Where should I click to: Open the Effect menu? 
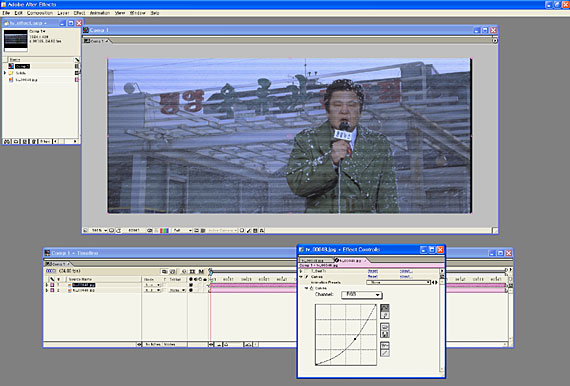(79, 13)
